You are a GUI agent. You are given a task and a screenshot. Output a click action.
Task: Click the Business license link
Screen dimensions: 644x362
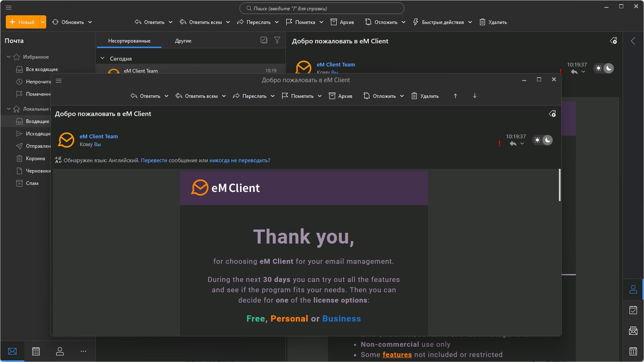click(342, 319)
